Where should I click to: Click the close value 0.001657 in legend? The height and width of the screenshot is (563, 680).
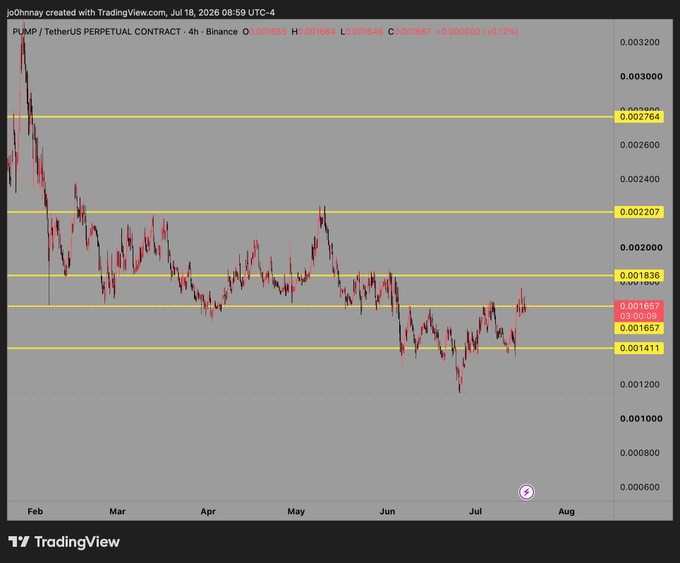coord(413,32)
